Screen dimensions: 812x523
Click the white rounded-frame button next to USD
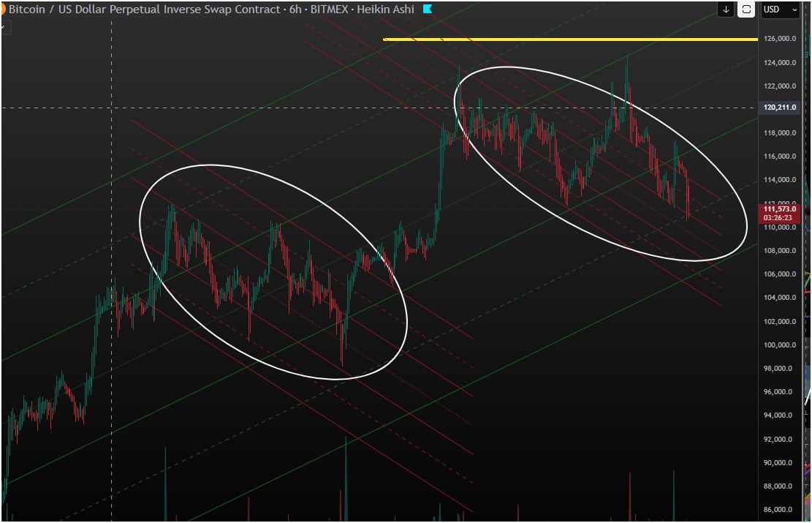pyautogui.click(x=745, y=10)
